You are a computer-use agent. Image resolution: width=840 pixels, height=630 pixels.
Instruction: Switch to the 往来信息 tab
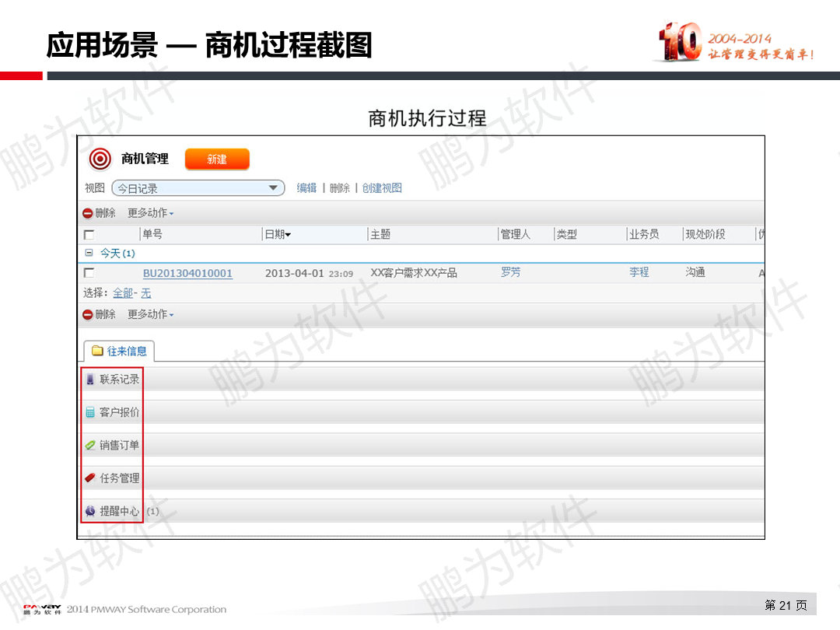(x=120, y=351)
